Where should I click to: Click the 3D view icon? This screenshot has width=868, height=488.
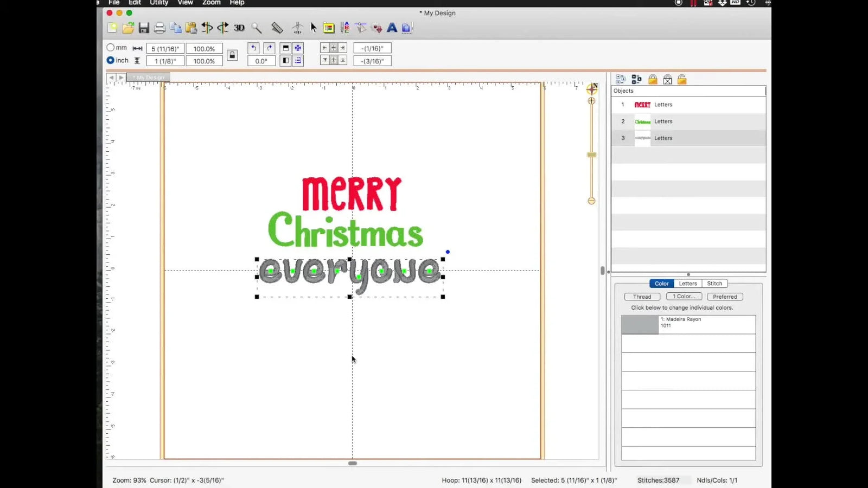point(239,28)
